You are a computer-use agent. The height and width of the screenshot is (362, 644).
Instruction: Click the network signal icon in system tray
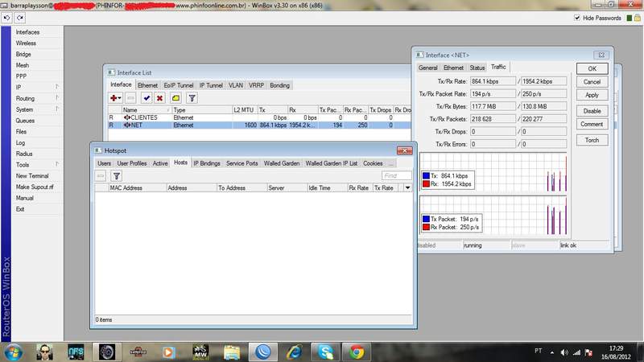576,352
